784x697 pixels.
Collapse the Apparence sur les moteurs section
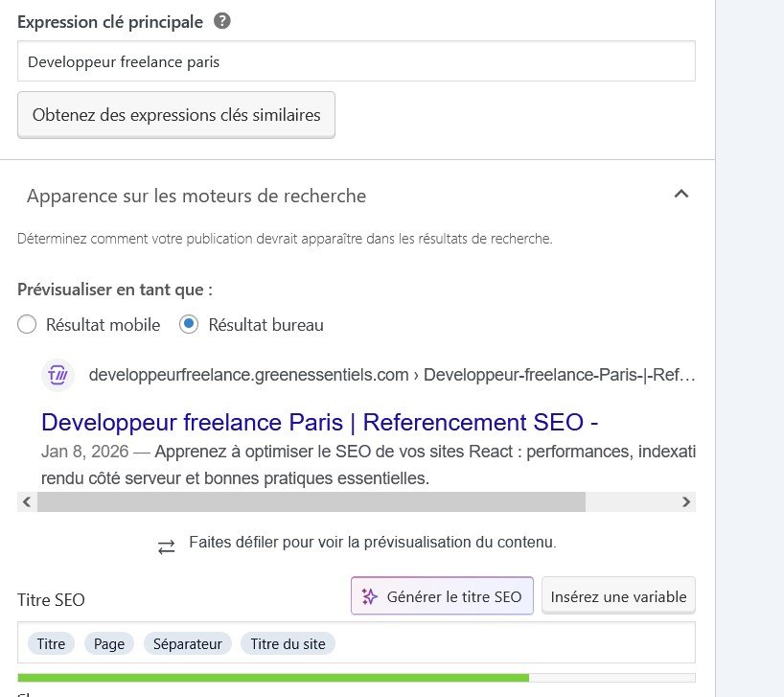point(681,194)
